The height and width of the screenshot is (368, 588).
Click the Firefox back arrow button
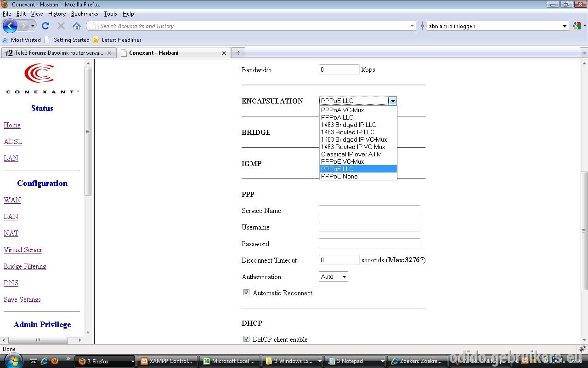point(10,26)
